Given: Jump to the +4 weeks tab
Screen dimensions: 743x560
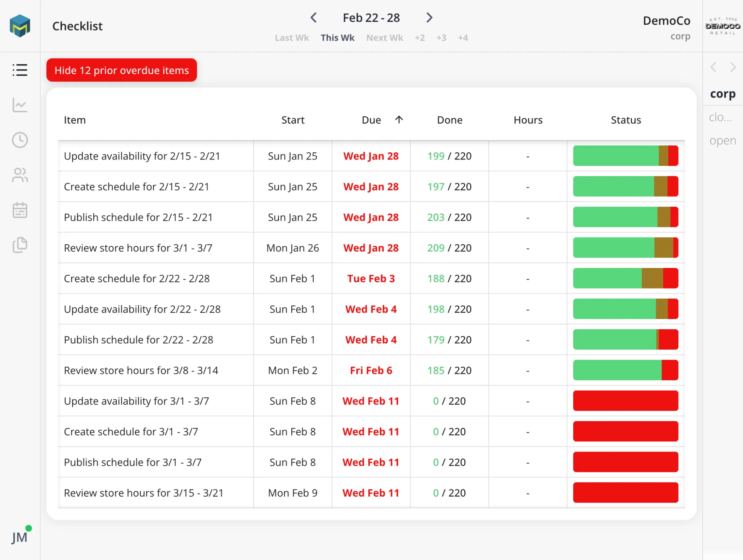Looking at the screenshot, I should click(463, 38).
